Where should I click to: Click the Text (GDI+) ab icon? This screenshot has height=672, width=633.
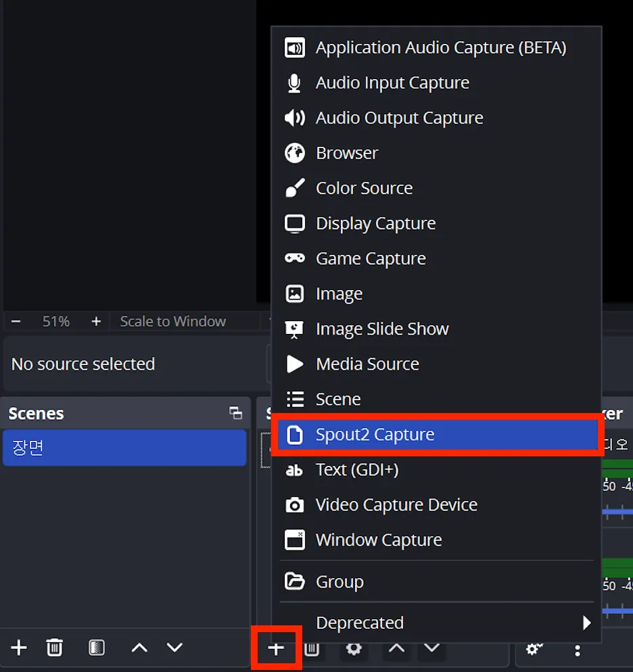click(x=295, y=469)
